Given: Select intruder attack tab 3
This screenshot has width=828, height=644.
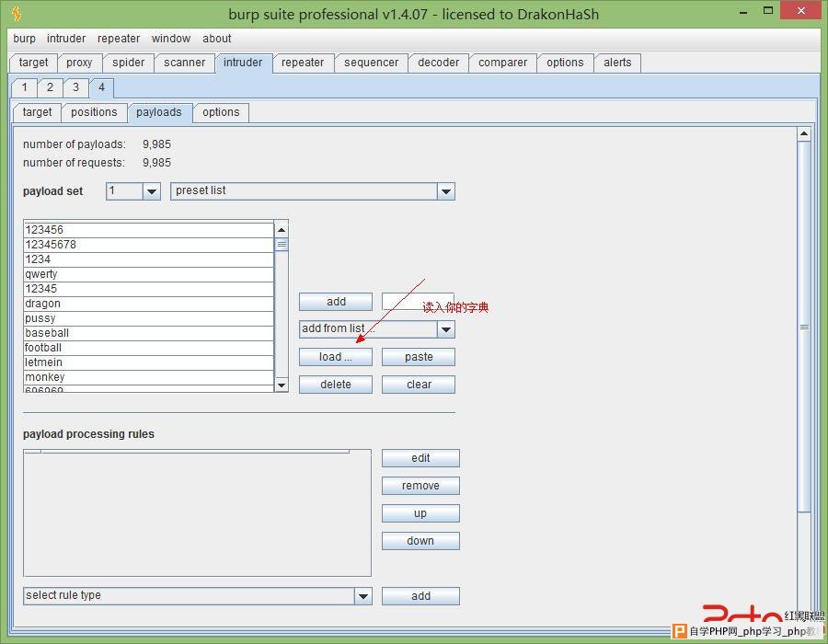Looking at the screenshot, I should [x=76, y=87].
